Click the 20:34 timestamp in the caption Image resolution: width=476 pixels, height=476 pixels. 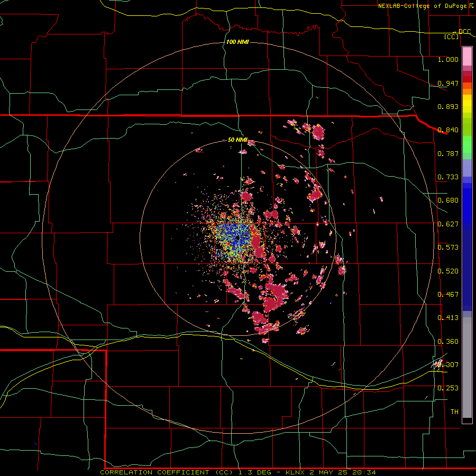tap(364, 472)
